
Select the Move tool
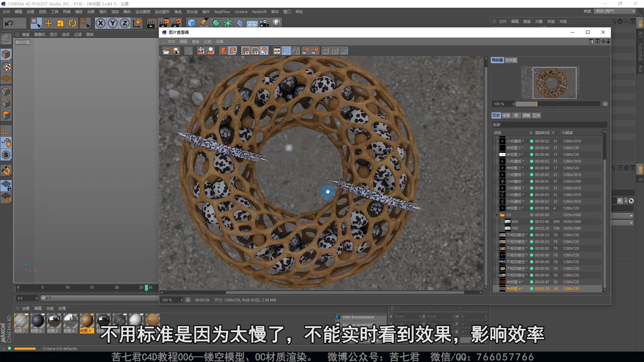coord(48,23)
